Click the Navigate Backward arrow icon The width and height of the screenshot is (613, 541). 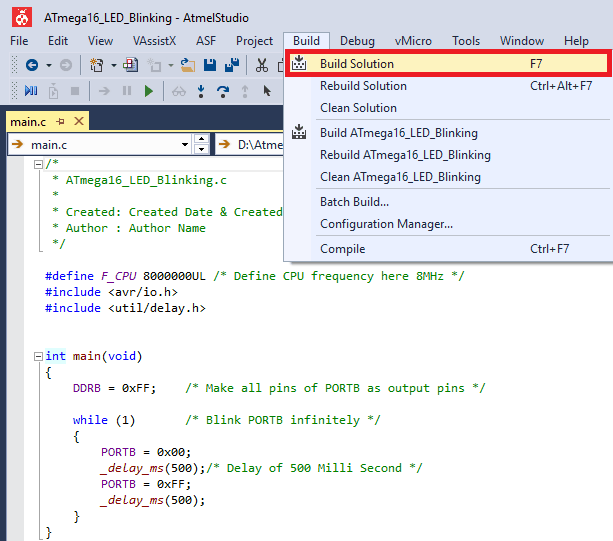(x=32, y=65)
